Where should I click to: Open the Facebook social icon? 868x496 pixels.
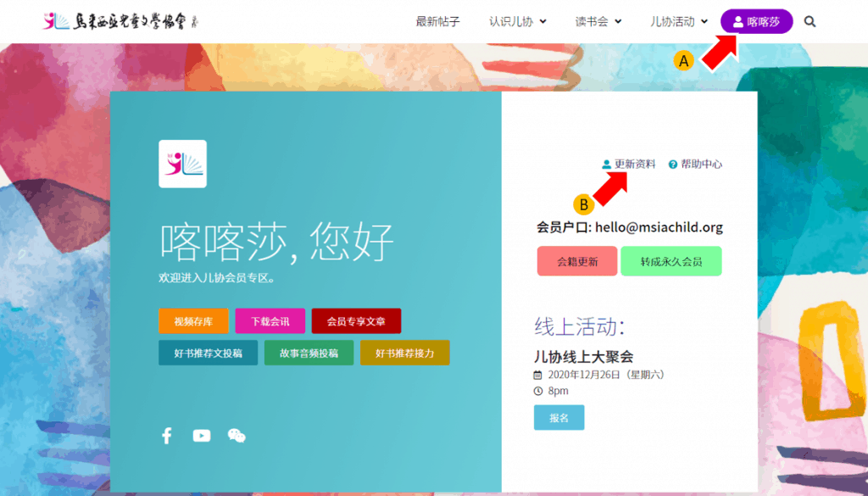(x=167, y=436)
